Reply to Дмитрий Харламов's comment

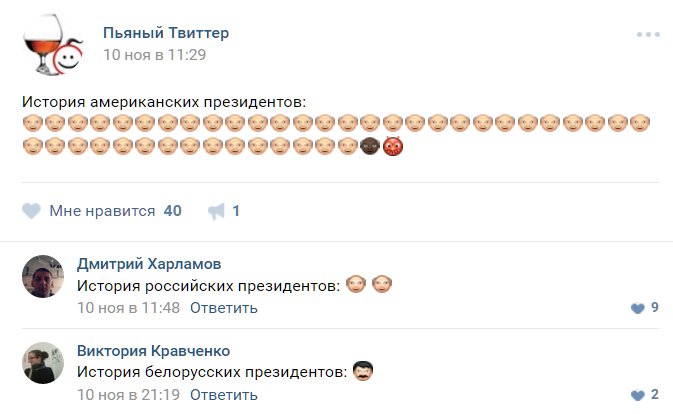224,308
